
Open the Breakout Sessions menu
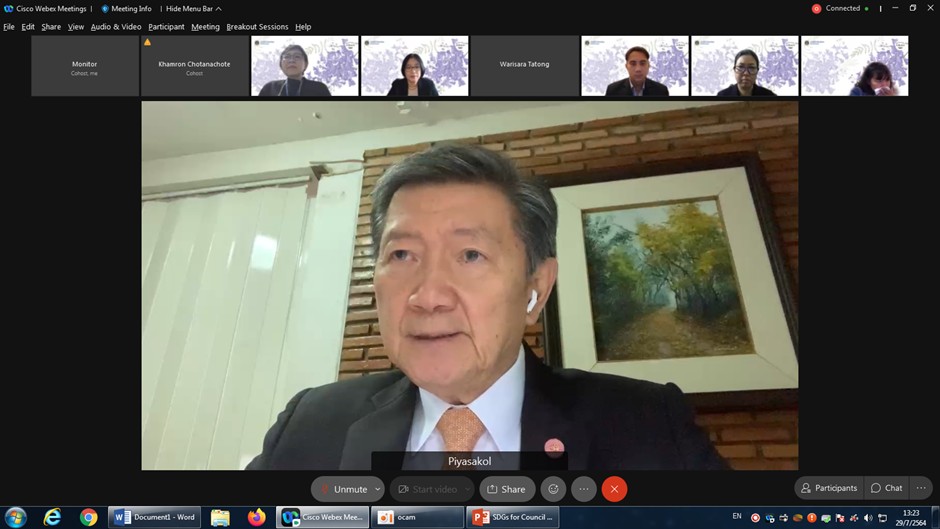coord(257,27)
